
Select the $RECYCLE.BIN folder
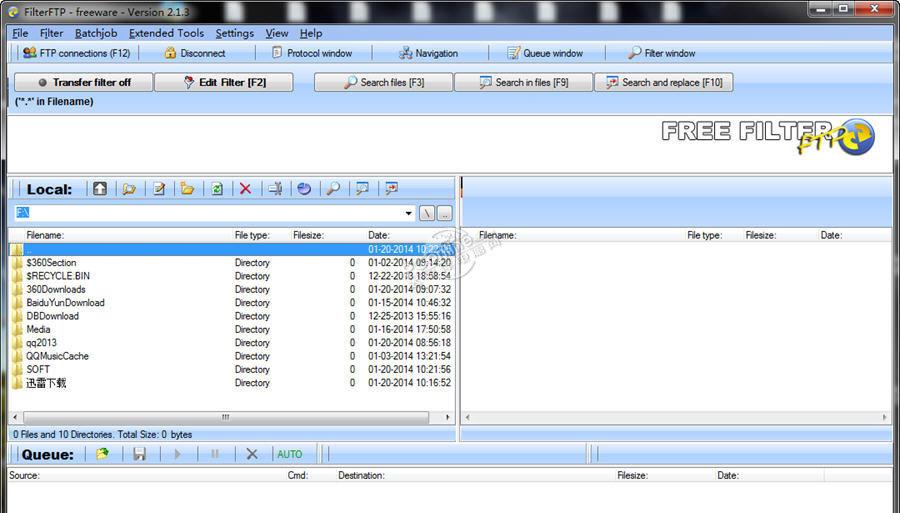(x=58, y=275)
